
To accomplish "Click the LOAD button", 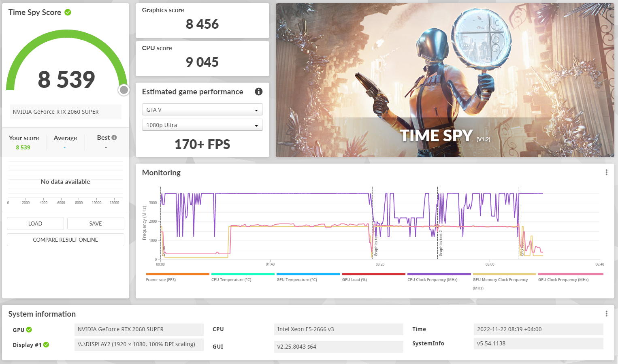I will [35, 224].
